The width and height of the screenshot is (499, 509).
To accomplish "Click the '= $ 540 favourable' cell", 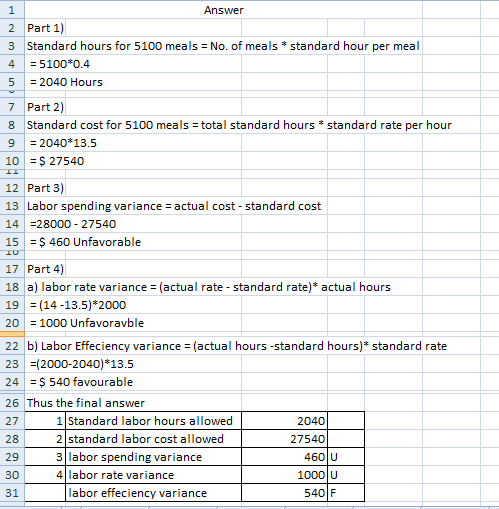I will [81, 382].
